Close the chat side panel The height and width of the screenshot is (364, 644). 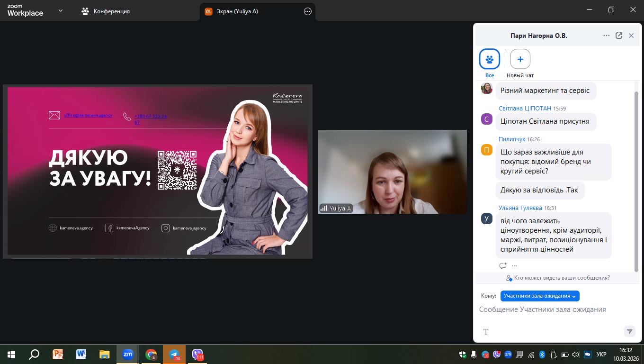click(x=631, y=36)
